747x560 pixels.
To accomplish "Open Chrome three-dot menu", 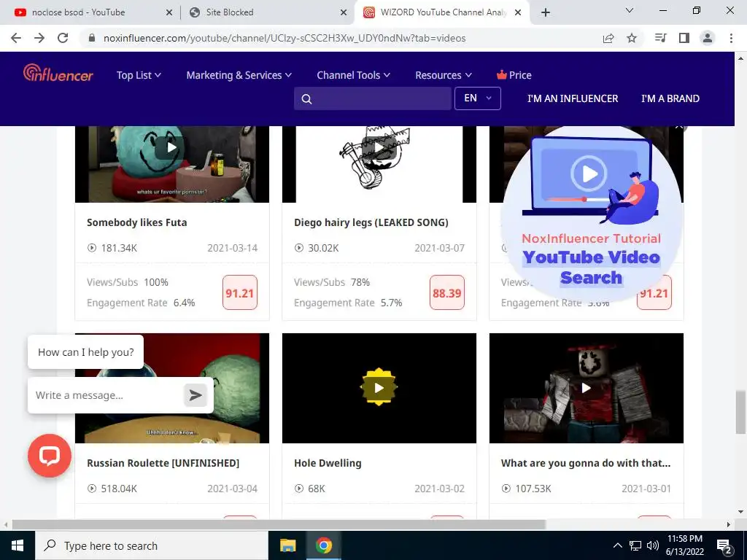I will coord(731,38).
